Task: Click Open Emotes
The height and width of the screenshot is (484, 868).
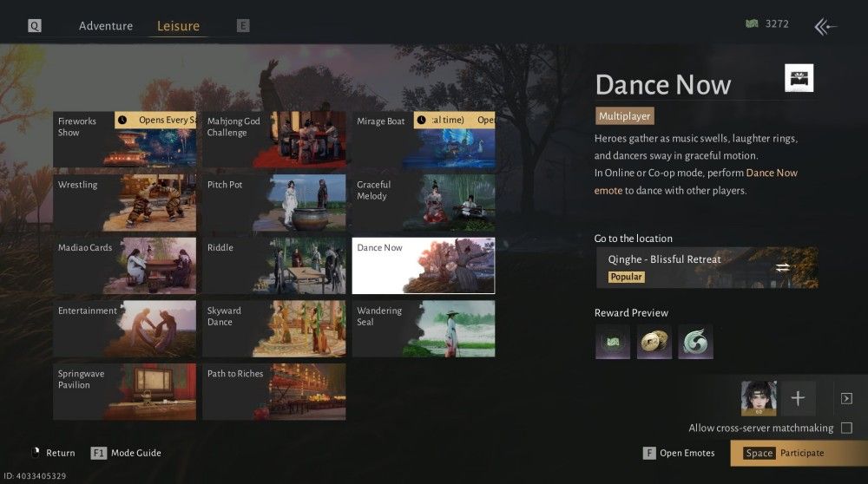Action: (x=687, y=453)
